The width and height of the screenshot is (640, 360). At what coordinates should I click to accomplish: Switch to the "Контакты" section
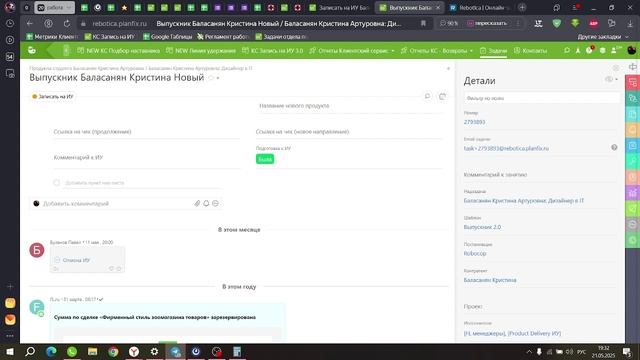530,51
